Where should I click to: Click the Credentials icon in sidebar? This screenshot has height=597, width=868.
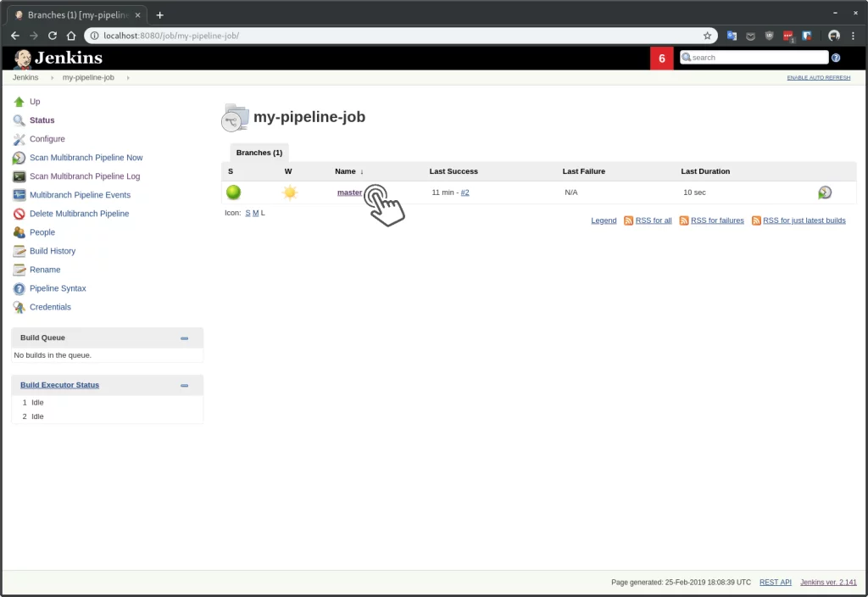tap(19, 307)
